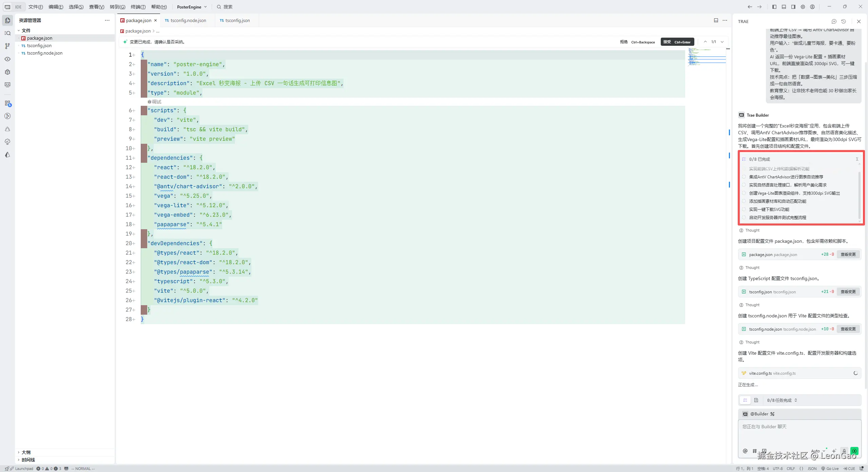
Task: Open the Search view in activity bar
Action: coord(7,33)
